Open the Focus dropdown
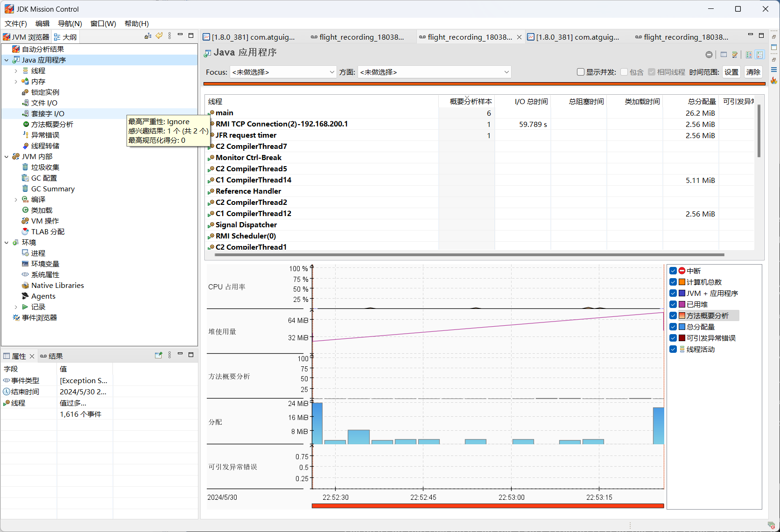The height and width of the screenshot is (532, 780). coord(283,72)
